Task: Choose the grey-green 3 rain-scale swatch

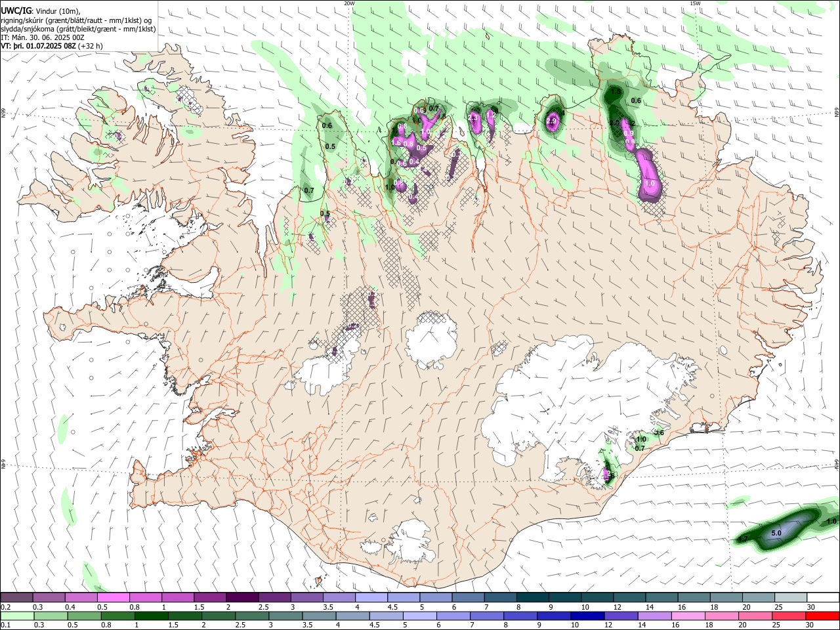Action: [285, 616]
